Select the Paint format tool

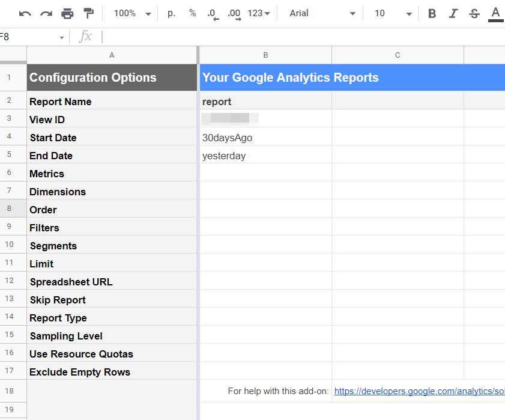pyautogui.click(x=88, y=14)
